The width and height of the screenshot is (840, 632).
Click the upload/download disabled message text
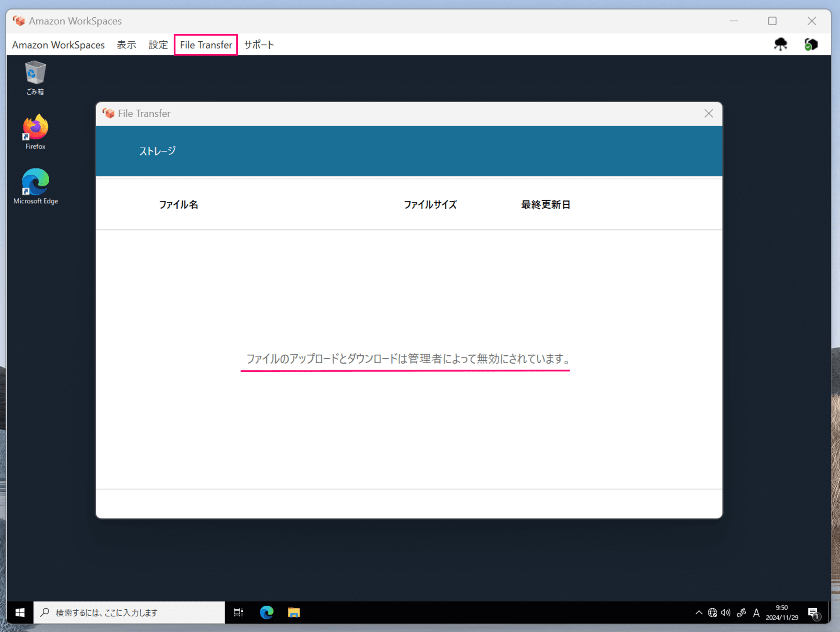(408, 359)
